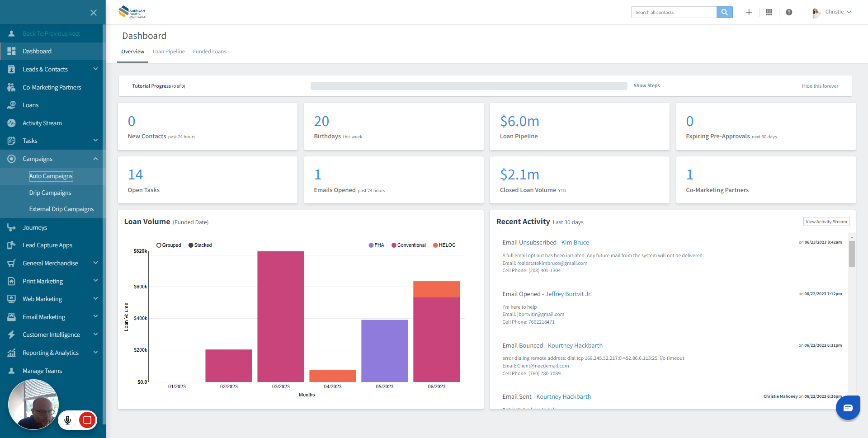The height and width of the screenshot is (438, 868).
Task: Stop recording with red stop button
Action: click(x=87, y=420)
